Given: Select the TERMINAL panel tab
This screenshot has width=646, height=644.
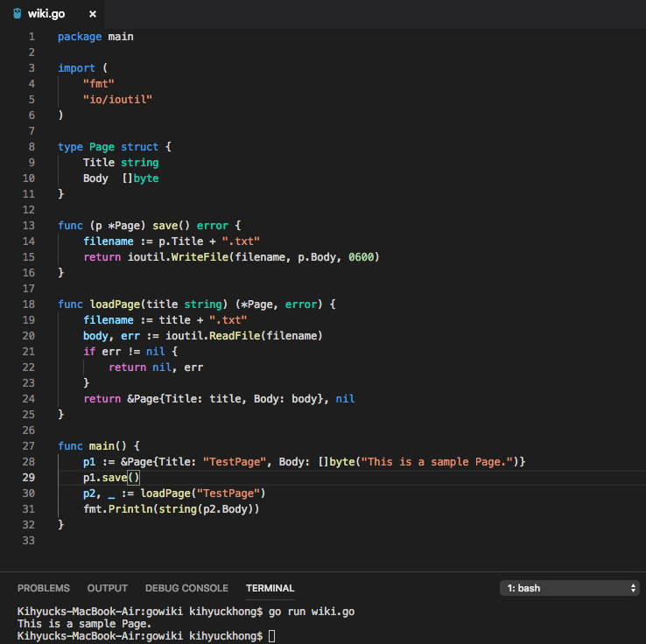Looking at the screenshot, I should pos(270,588).
